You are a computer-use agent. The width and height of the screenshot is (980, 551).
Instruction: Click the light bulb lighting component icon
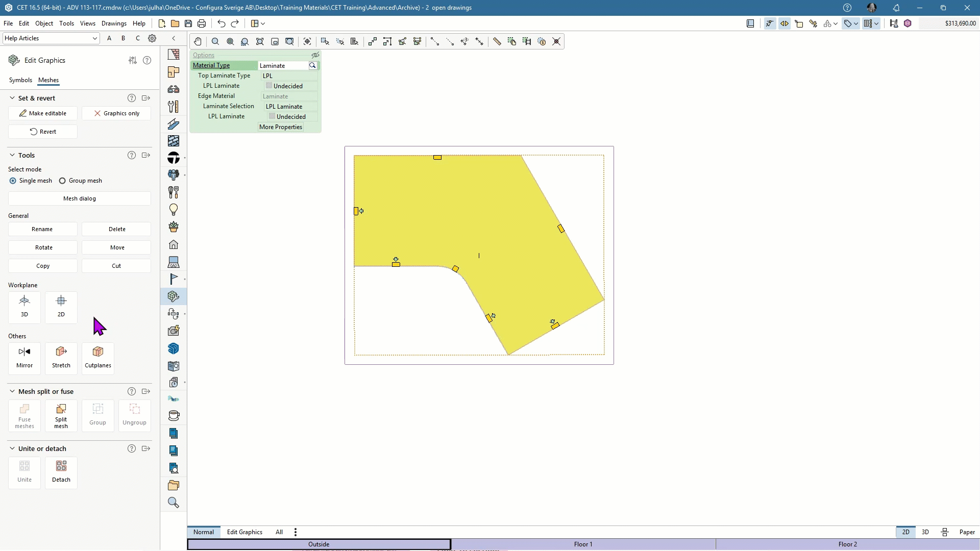[x=174, y=210]
